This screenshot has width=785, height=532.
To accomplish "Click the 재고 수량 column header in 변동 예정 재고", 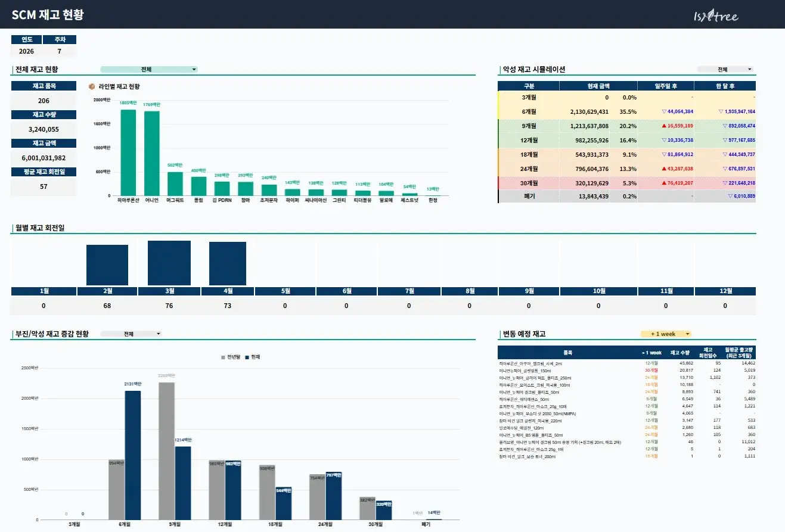I will pos(680,352).
